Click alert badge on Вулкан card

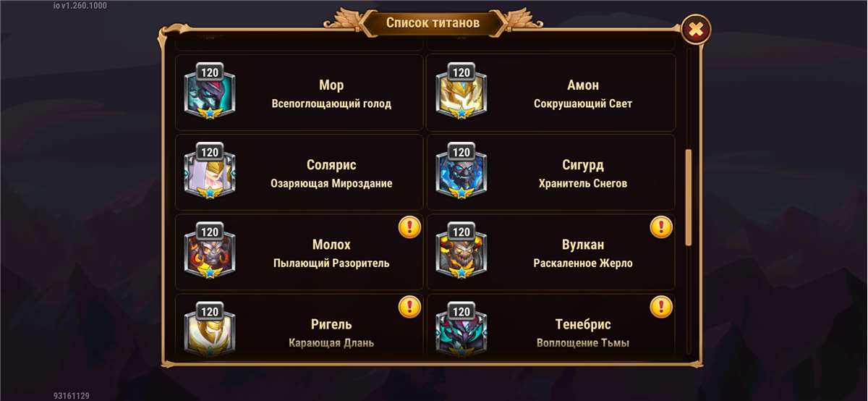[661, 227]
